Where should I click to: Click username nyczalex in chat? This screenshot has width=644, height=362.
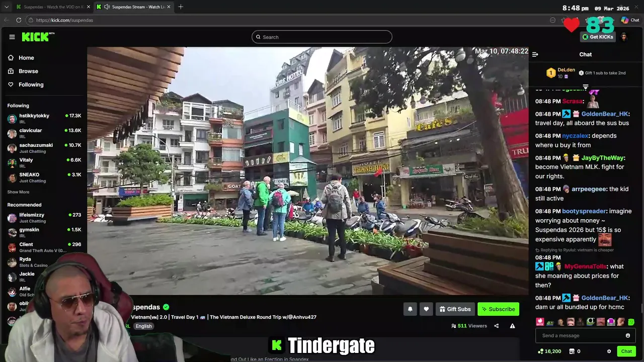[x=576, y=136]
